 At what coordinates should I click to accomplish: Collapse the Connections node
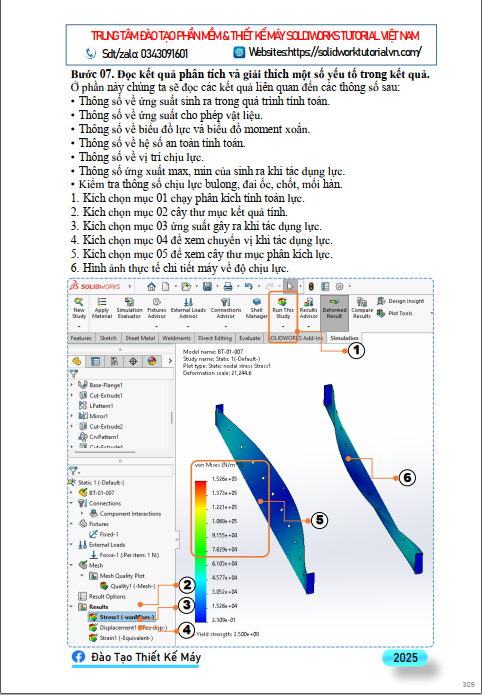pyautogui.click(x=72, y=503)
